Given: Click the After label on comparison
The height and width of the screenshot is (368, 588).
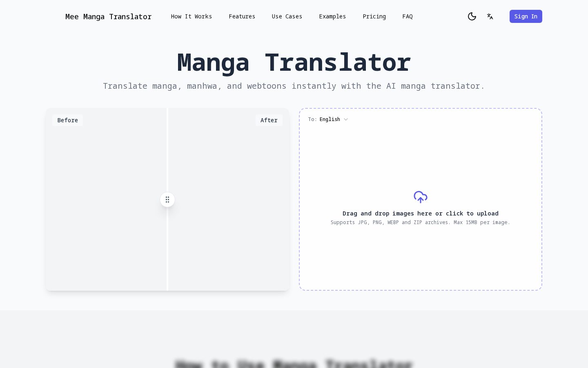Looking at the screenshot, I should tap(269, 120).
